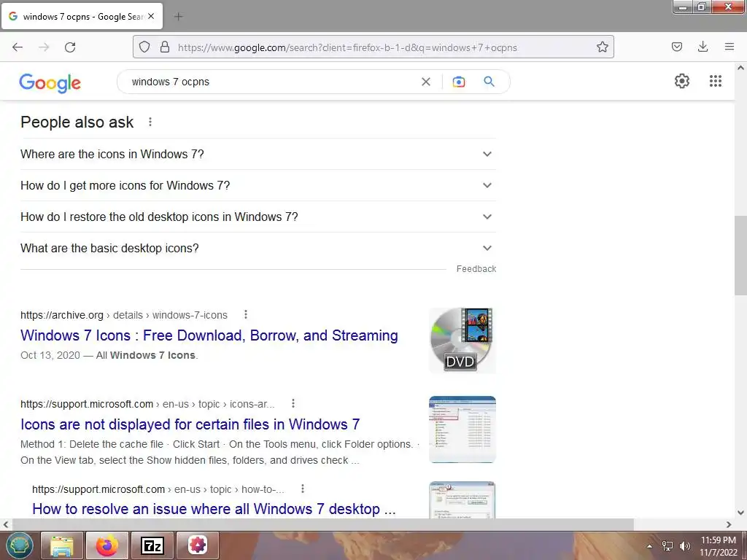Open Google quick settings gear
This screenshot has height=560, width=747.
[x=682, y=81]
